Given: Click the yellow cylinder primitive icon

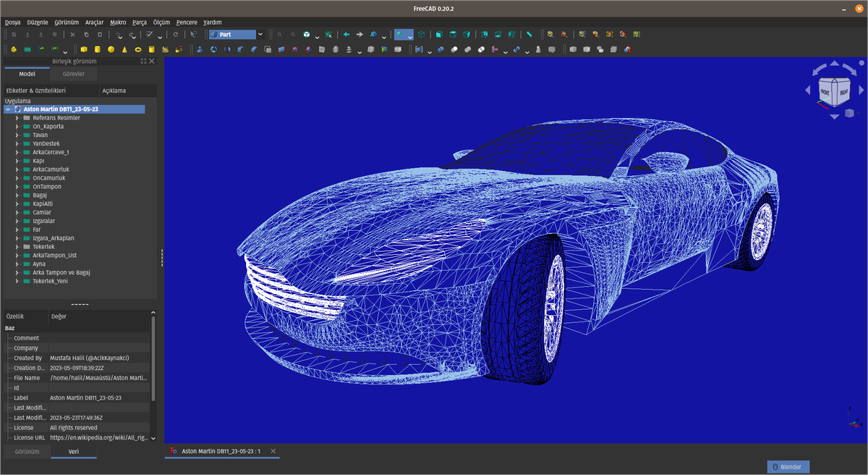Looking at the screenshot, I should 97,49.
